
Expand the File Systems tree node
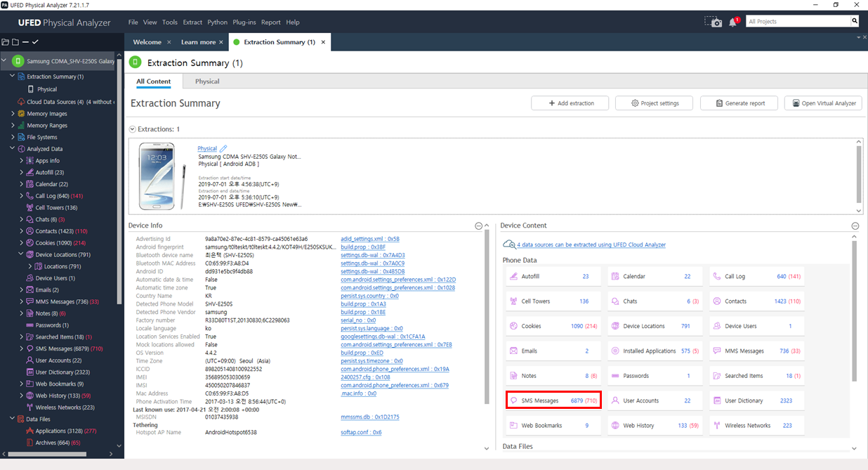tap(13, 137)
